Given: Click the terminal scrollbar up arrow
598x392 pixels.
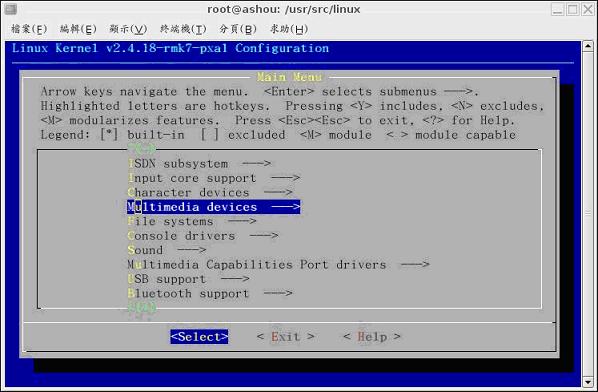Looking at the screenshot, I should click(x=588, y=47).
